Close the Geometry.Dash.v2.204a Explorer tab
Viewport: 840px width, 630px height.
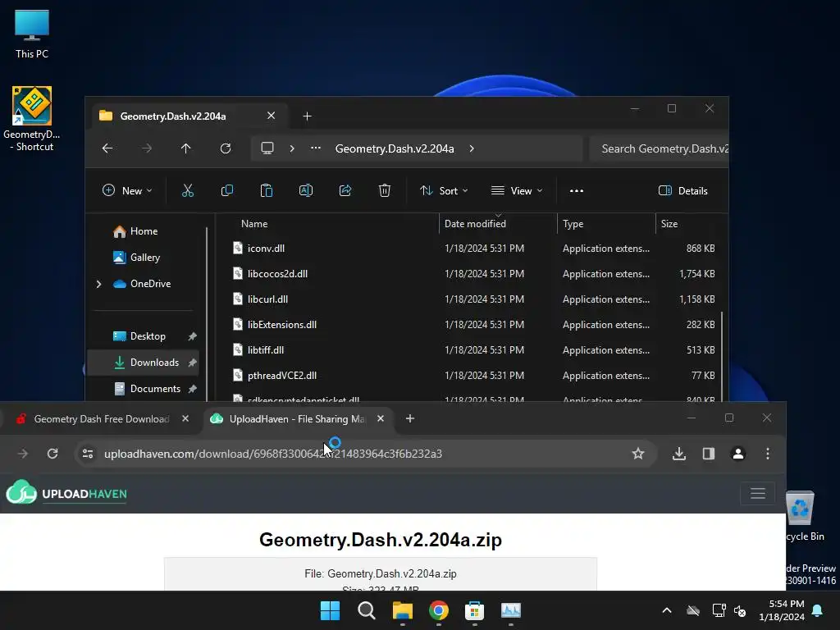271,116
